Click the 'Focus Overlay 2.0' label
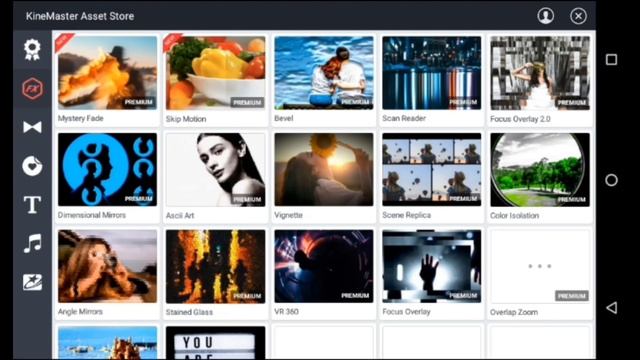This screenshot has height=360, width=640. click(520, 119)
